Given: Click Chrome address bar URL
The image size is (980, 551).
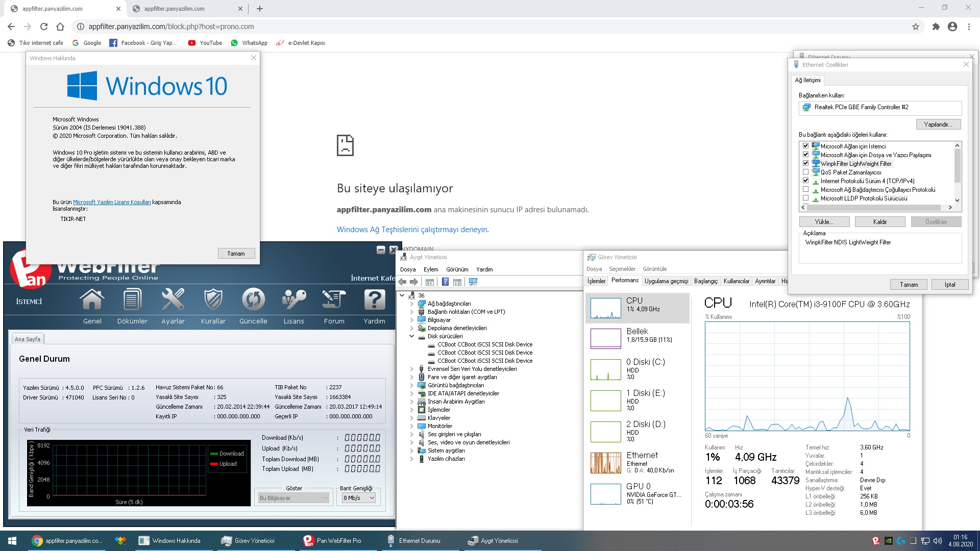Looking at the screenshot, I should [171, 27].
